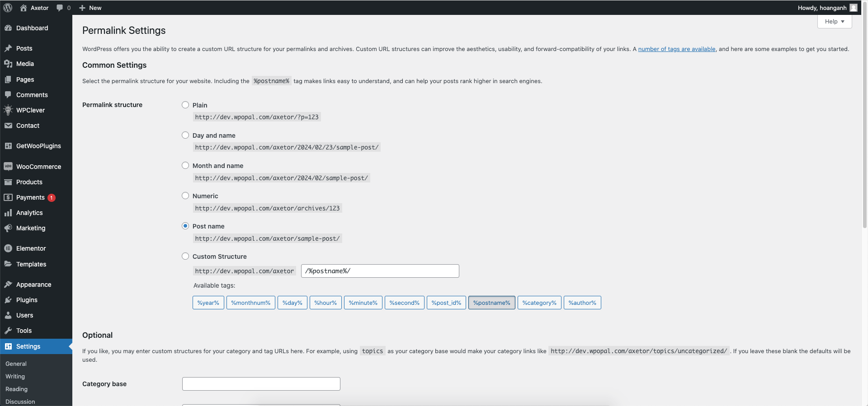Click the WPClever icon in sidebar
The image size is (868, 406).
[8, 110]
